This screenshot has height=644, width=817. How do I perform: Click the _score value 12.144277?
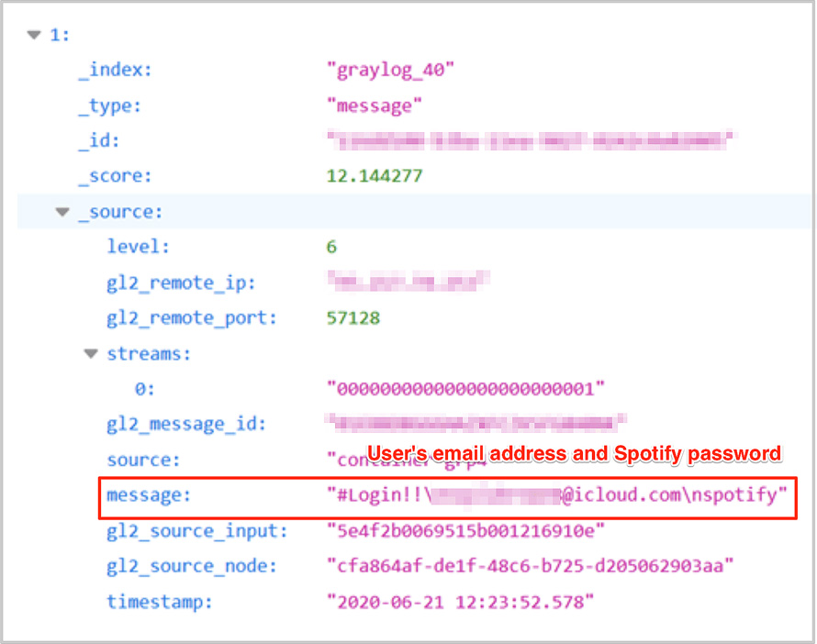(x=375, y=176)
